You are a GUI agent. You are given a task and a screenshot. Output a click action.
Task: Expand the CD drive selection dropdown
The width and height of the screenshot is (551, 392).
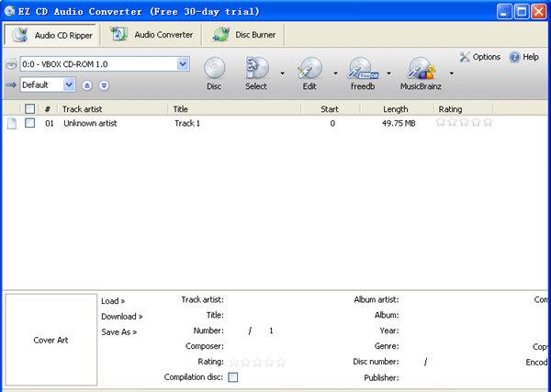click(x=183, y=64)
